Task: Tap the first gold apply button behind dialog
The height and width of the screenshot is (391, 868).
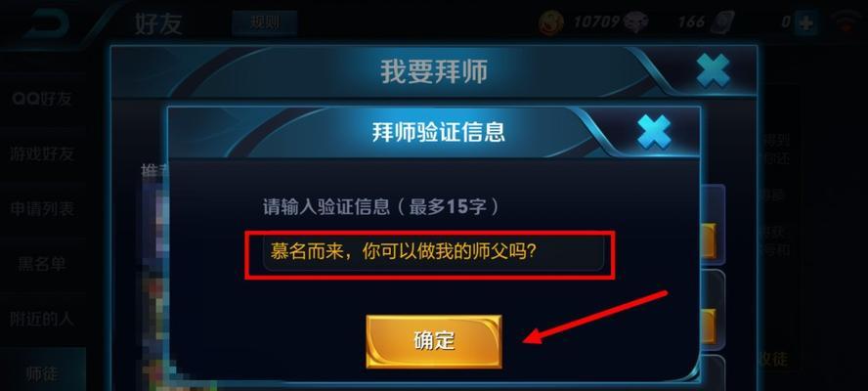Action: tap(708, 240)
